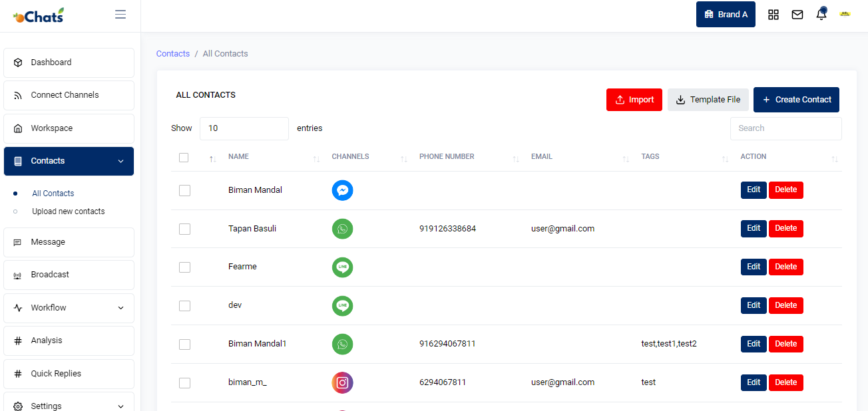Select the dev row checkbox
Screen dimensions: 868x411
pyautogui.click(x=184, y=305)
